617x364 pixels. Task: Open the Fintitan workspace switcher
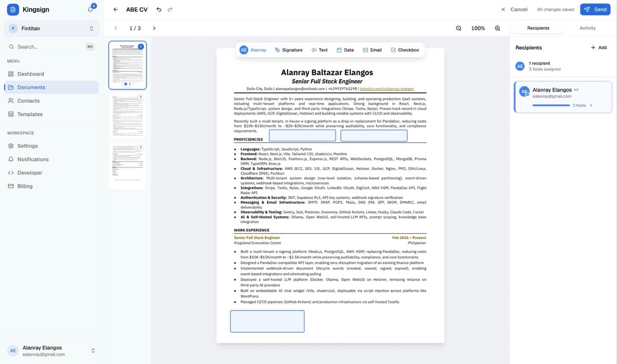(x=51, y=28)
